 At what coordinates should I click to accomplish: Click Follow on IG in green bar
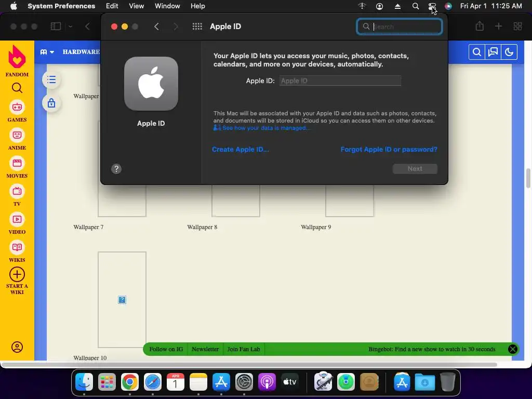[x=166, y=349]
